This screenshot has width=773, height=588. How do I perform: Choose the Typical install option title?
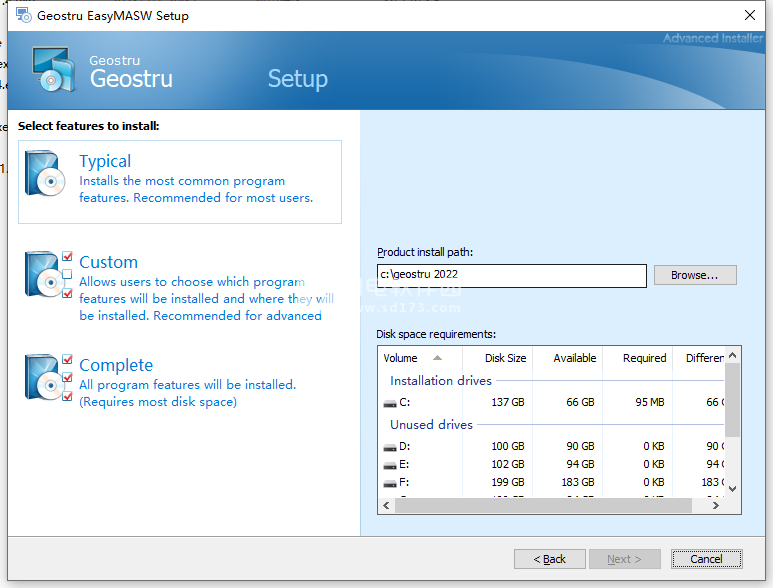click(x=105, y=161)
